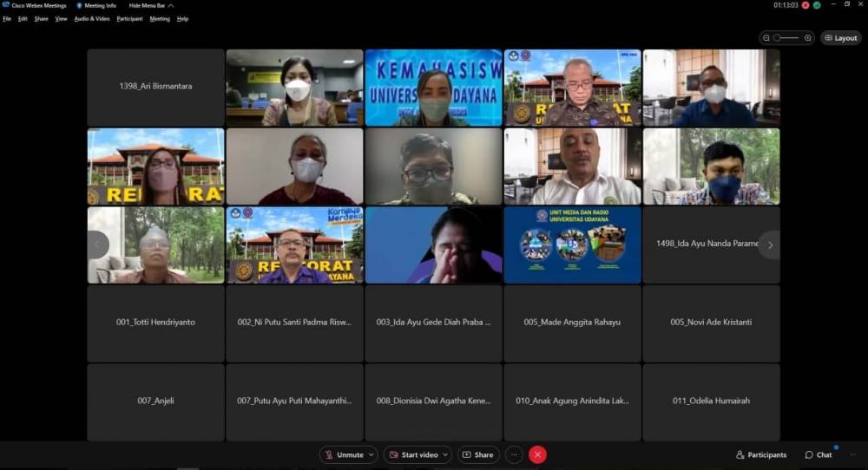Click Hide Menu Bar
This screenshot has height=470, width=868.
point(150,5)
